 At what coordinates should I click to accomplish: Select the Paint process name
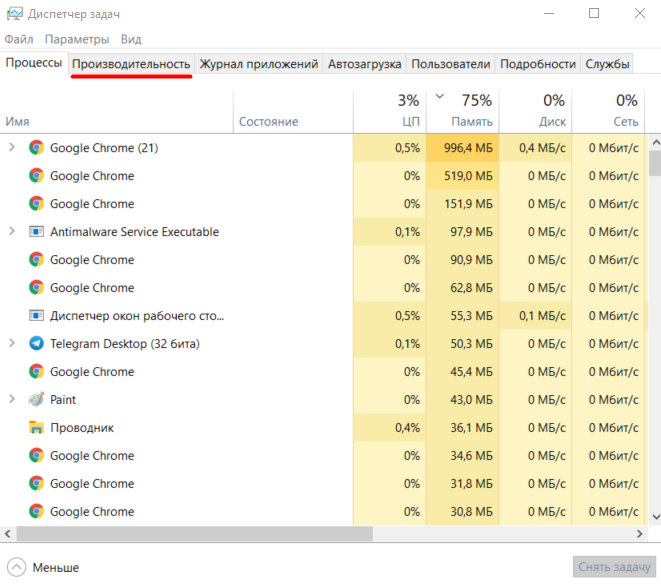pyautogui.click(x=63, y=400)
